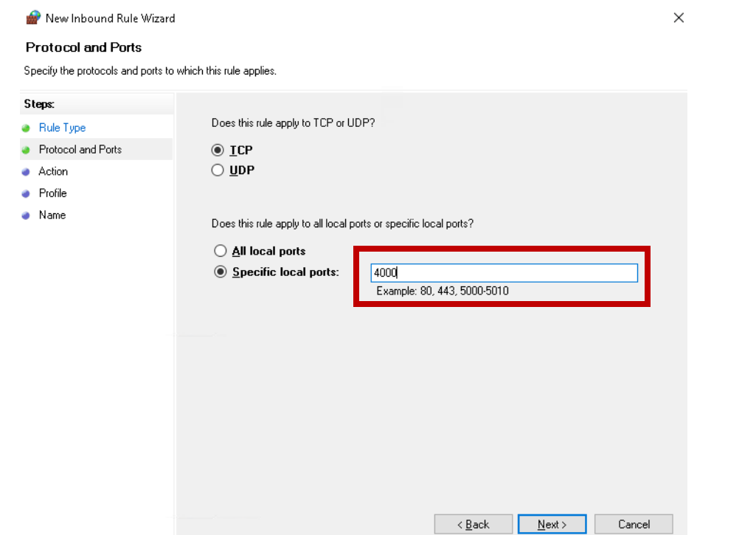Click the blue Name step bullet
The image size is (756, 535).
[26, 215]
